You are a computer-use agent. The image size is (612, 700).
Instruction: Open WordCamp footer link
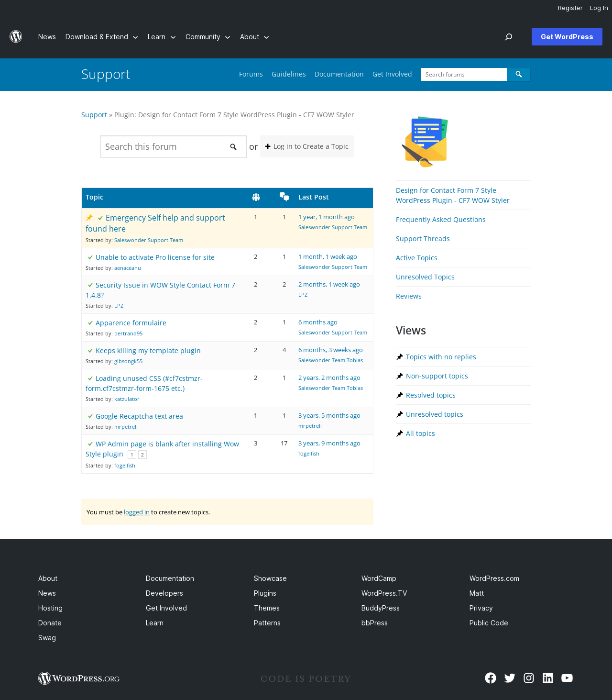pyautogui.click(x=379, y=578)
